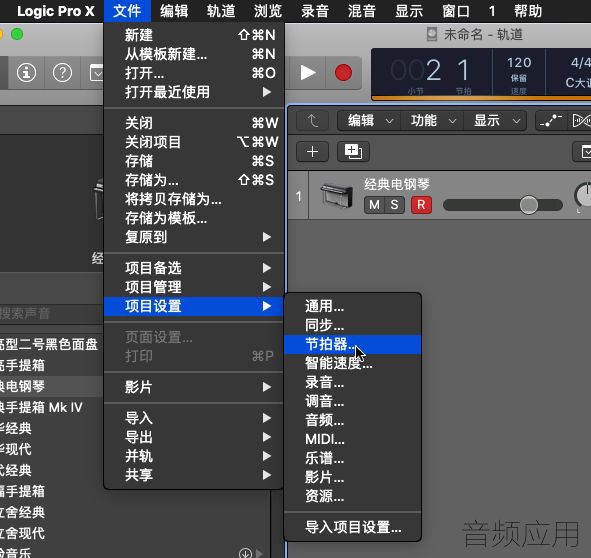Click the Play button in transport
Viewport: 591px width, 558px height.
pos(308,72)
